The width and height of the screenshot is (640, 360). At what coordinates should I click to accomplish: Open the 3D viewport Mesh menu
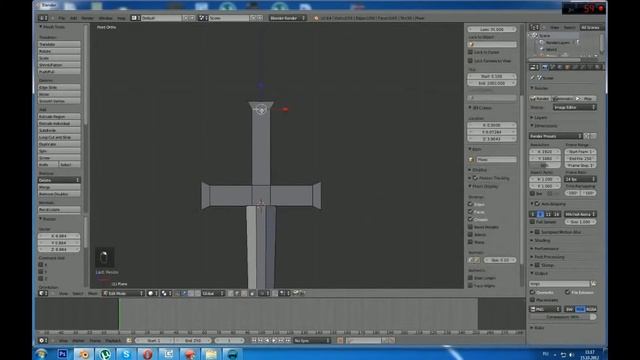tap(93, 293)
